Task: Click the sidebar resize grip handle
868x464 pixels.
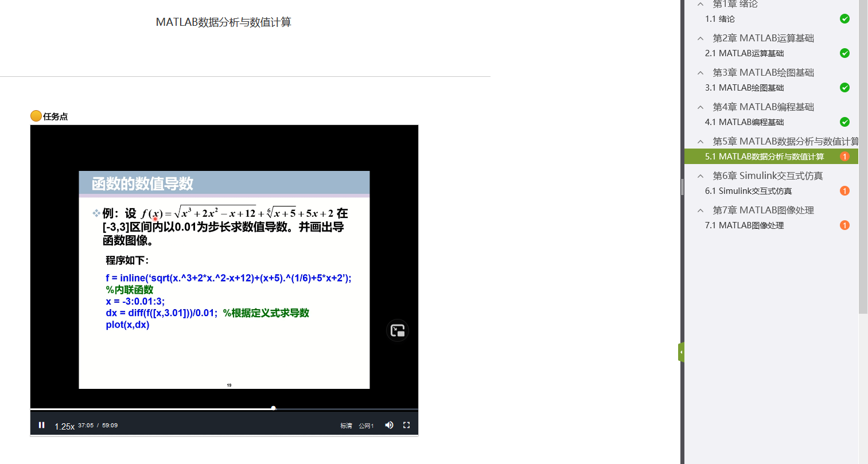Action: [x=682, y=187]
